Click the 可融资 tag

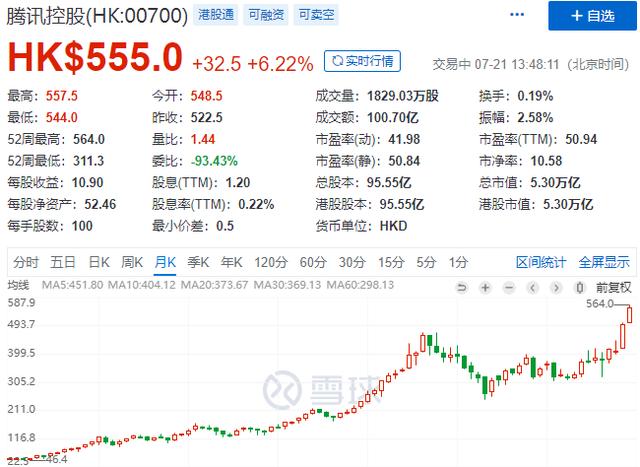pyautogui.click(x=266, y=15)
